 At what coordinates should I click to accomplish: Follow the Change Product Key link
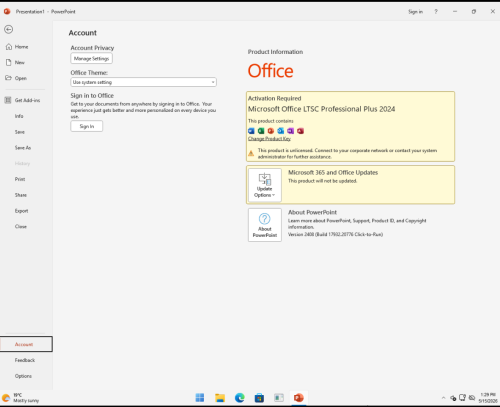coord(269,139)
